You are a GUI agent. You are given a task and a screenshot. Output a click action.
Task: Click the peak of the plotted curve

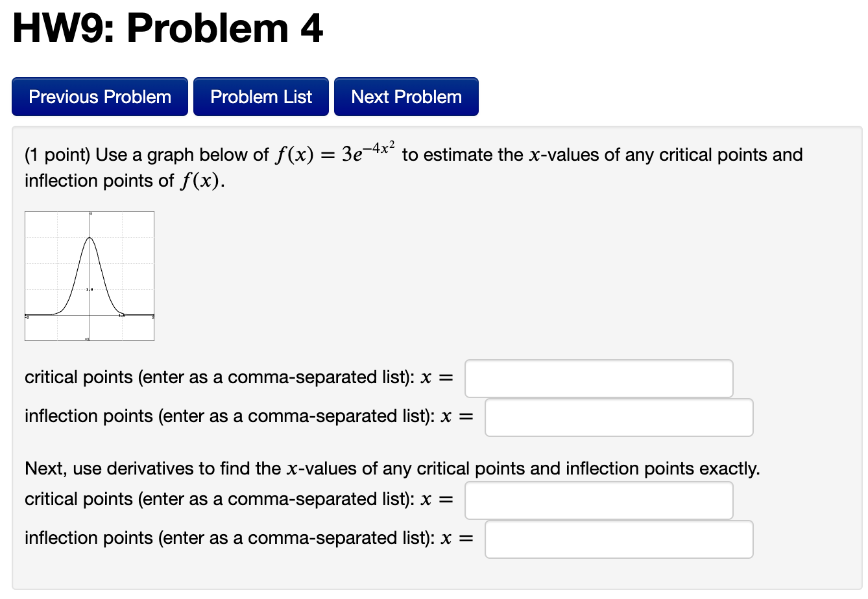tap(89, 239)
